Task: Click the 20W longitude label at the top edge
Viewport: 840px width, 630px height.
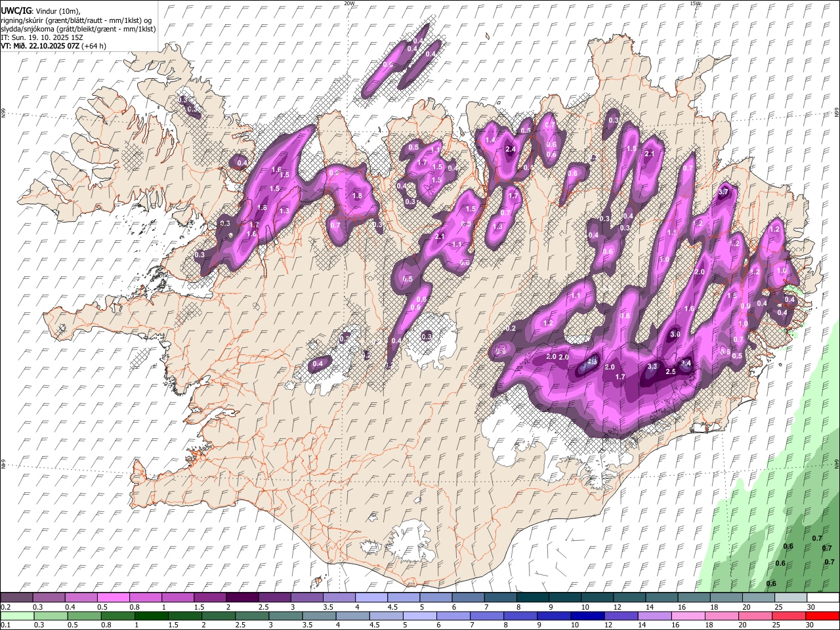Action: [x=349, y=3]
